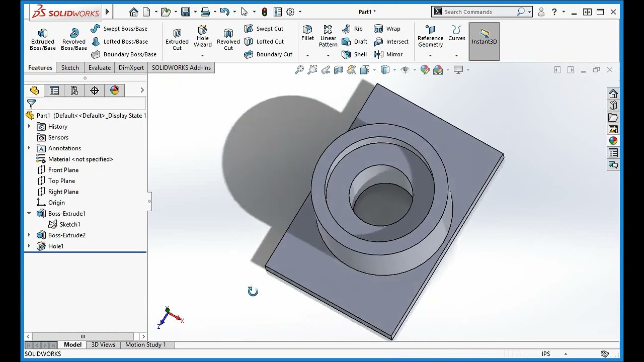The width and height of the screenshot is (644, 362).
Task: Select the Revolved Cut tool
Action: 228,39
